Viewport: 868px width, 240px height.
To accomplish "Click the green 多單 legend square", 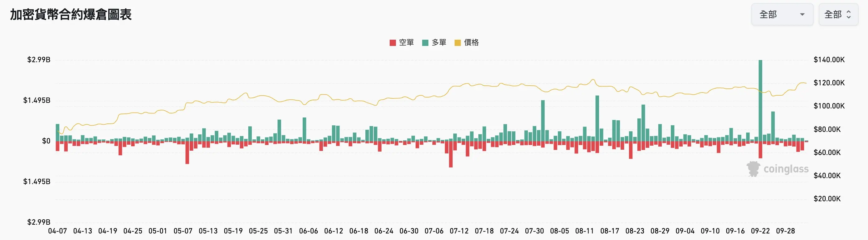I will (x=425, y=43).
